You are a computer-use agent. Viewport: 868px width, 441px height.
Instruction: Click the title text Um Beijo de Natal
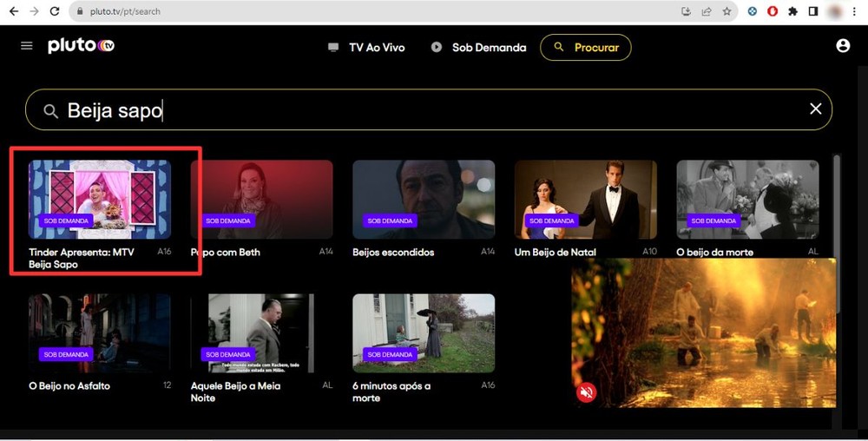(556, 253)
